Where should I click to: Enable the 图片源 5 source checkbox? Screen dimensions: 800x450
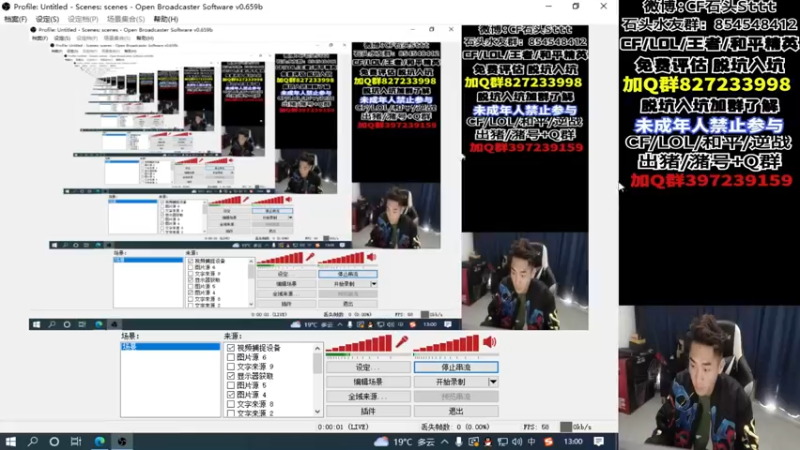click(x=231, y=385)
